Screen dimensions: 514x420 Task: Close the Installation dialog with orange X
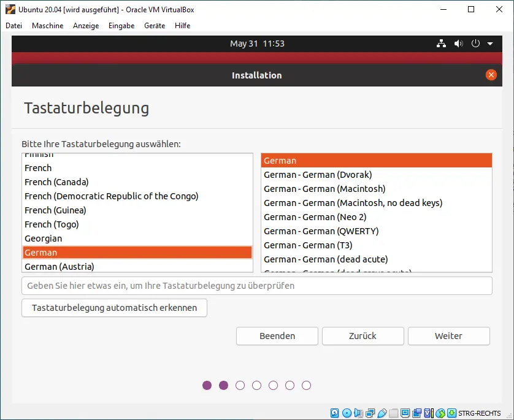pos(491,75)
